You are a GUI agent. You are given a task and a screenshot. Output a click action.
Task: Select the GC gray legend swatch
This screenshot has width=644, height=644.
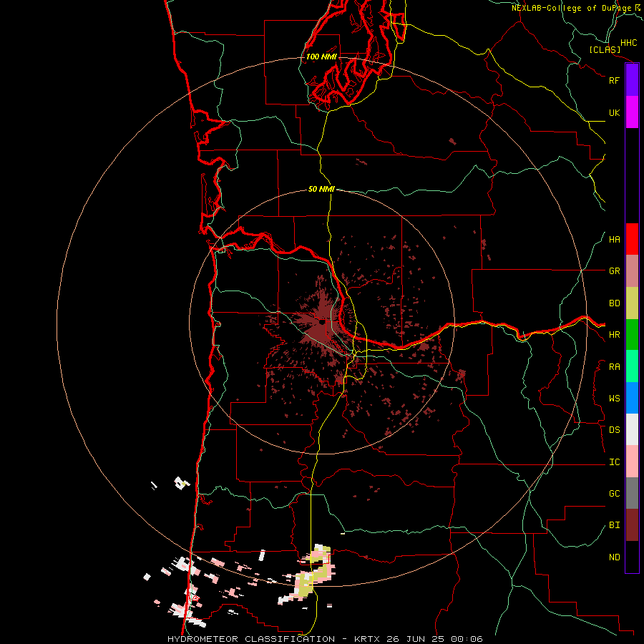(x=632, y=493)
